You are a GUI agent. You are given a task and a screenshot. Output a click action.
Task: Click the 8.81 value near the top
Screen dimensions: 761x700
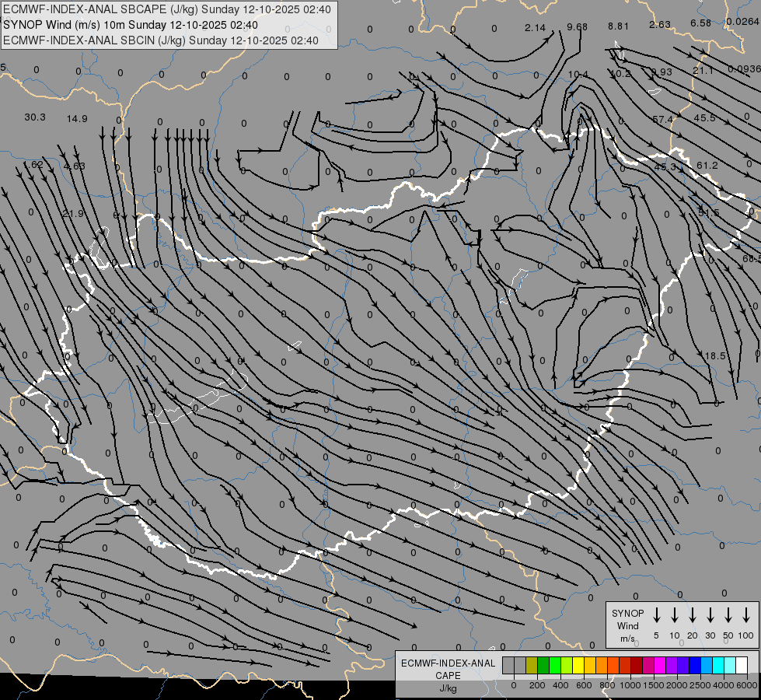pyautogui.click(x=618, y=26)
